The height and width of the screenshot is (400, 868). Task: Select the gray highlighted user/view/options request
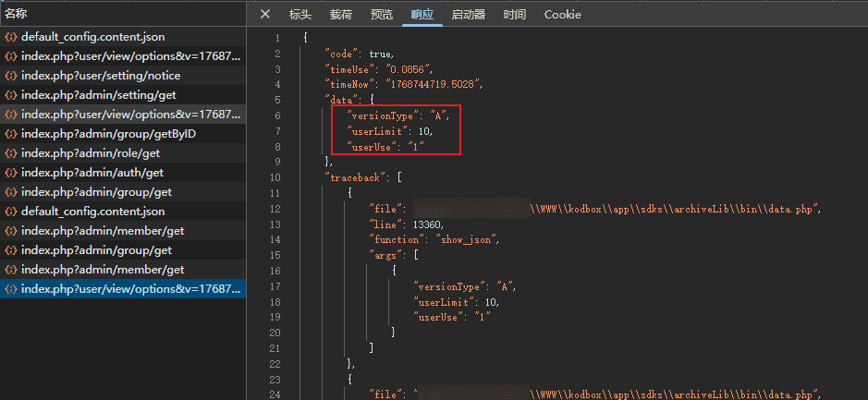point(129,115)
